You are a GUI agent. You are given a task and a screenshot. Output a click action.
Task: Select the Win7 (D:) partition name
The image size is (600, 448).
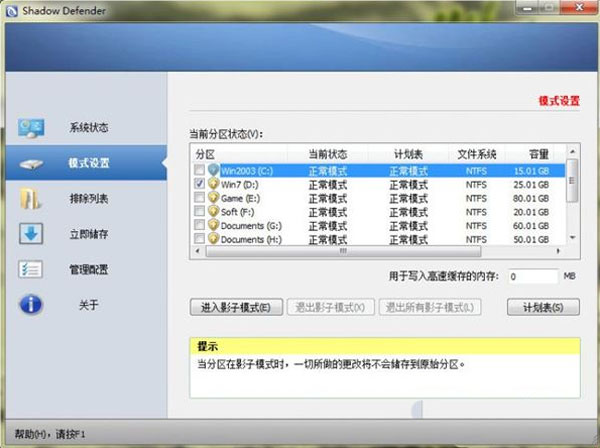[240, 184]
